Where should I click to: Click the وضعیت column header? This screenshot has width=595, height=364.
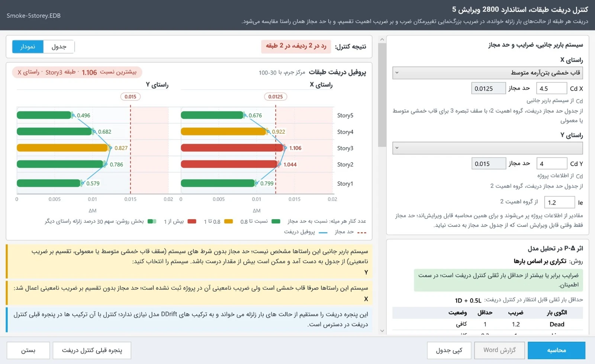[x=457, y=313]
